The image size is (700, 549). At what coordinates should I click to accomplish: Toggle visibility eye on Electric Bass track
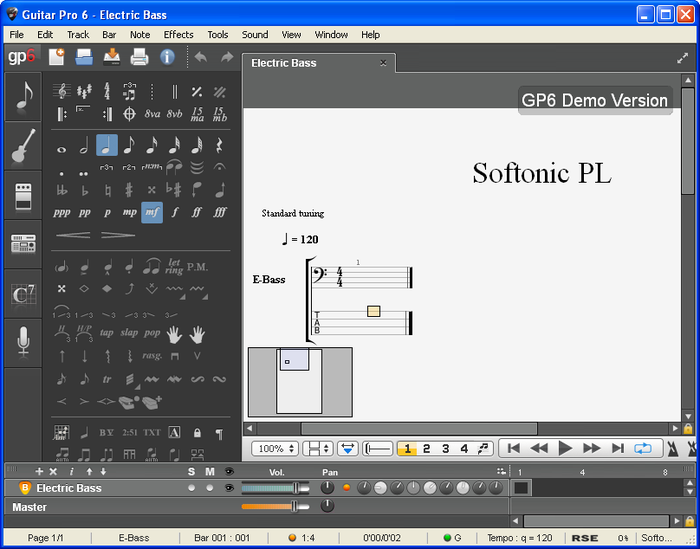pyautogui.click(x=229, y=488)
